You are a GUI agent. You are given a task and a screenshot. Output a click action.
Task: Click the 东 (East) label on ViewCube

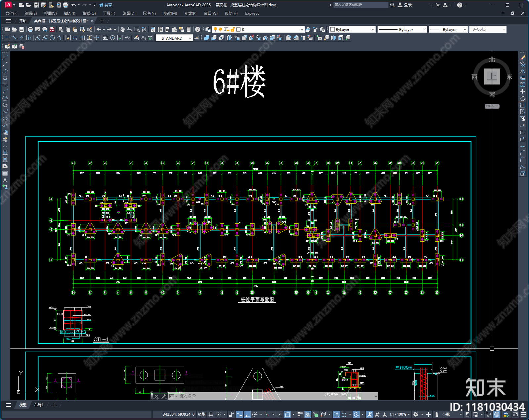[x=509, y=77]
